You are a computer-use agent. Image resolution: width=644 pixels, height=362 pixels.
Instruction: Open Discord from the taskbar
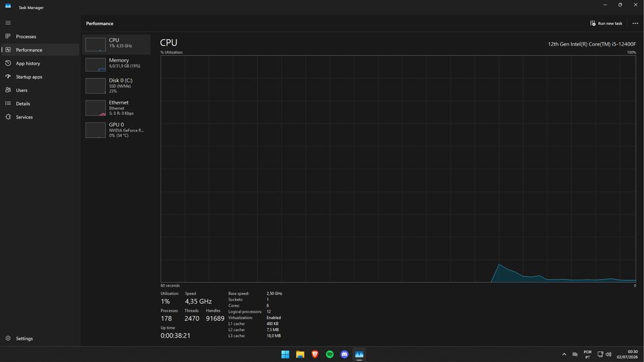pos(345,354)
